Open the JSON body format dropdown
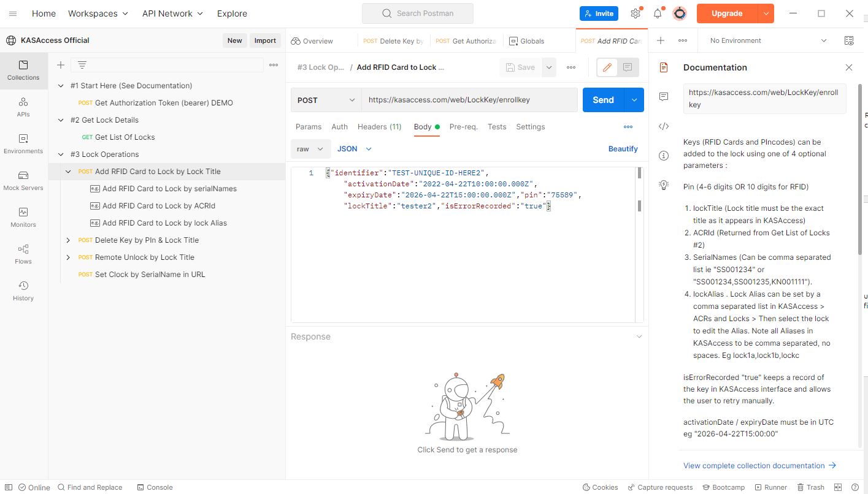Screen dimensions: 868x494 point(355,149)
